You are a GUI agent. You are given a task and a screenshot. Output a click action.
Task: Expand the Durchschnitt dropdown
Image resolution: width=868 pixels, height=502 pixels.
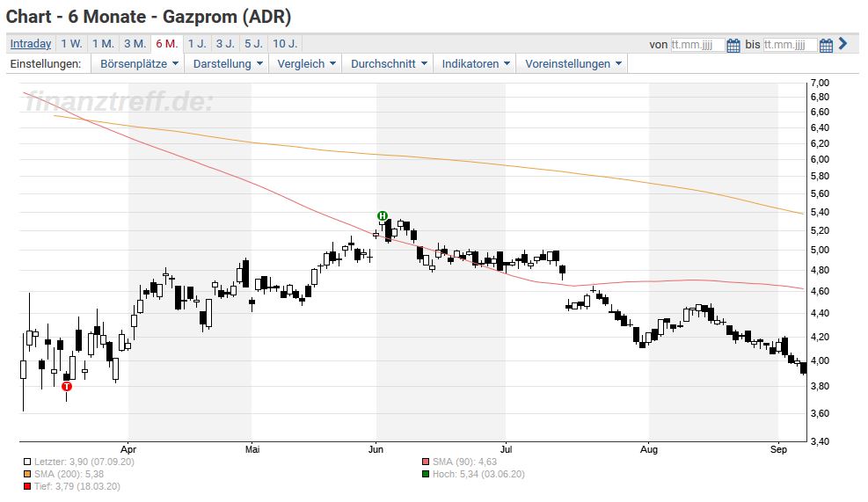point(388,63)
